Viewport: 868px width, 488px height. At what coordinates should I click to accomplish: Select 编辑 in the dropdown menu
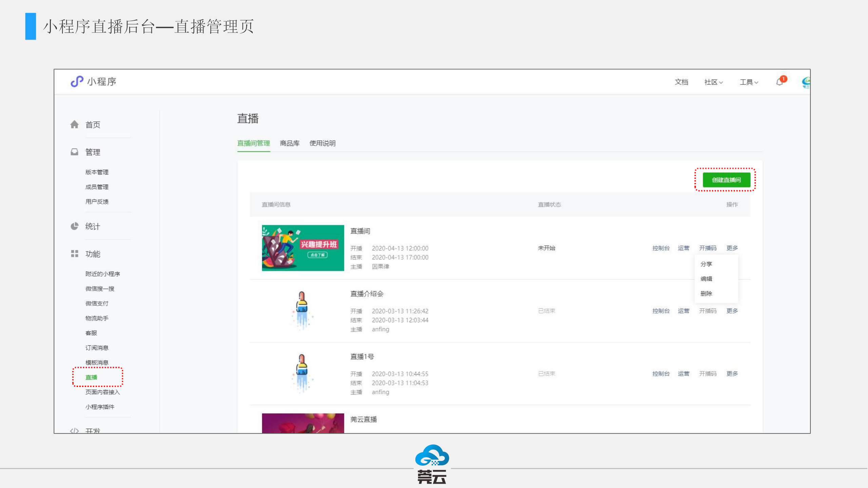(706, 279)
